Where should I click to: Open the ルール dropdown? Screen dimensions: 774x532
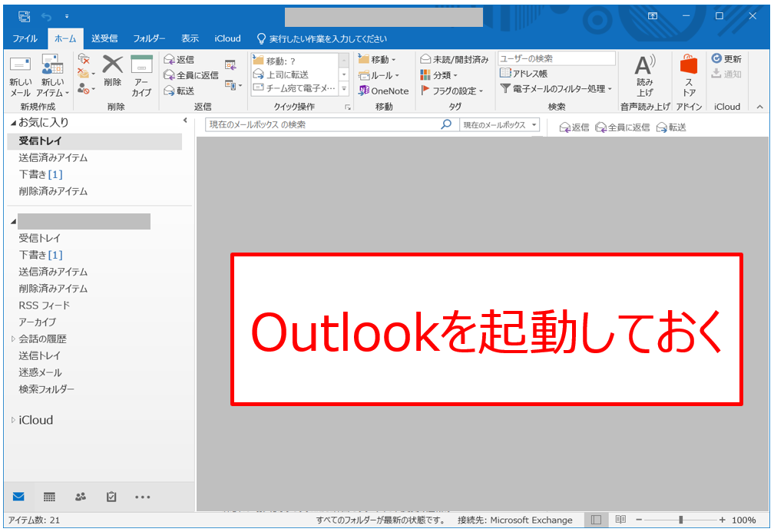pos(379,75)
